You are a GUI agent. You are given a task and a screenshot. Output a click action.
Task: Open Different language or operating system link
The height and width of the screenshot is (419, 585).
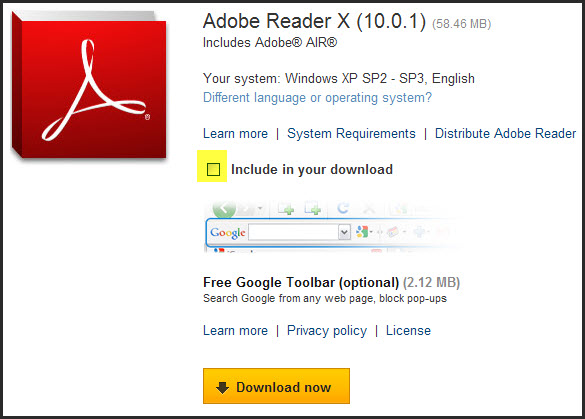click(x=317, y=98)
